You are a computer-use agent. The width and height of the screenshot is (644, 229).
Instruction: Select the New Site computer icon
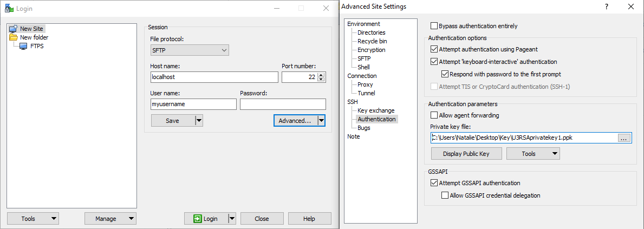point(13,29)
